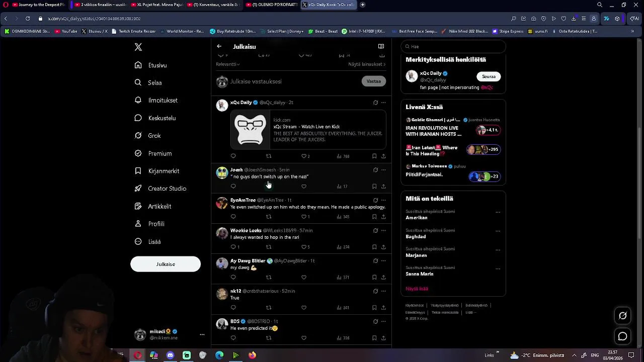
Task: Click the Profiili person icon
Action: [138, 224]
